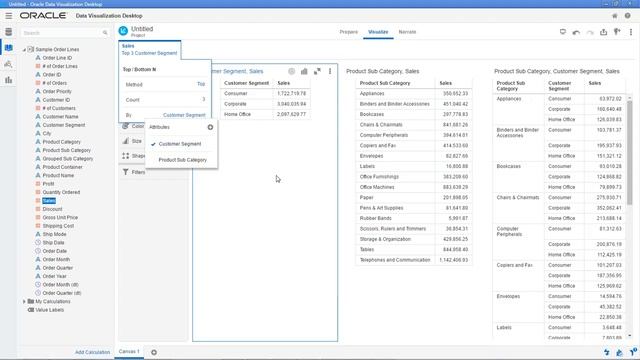The image size is (640, 360).
Task: Open the Customer Segment visualization's three-dot menu
Action: click(x=330, y=71)
